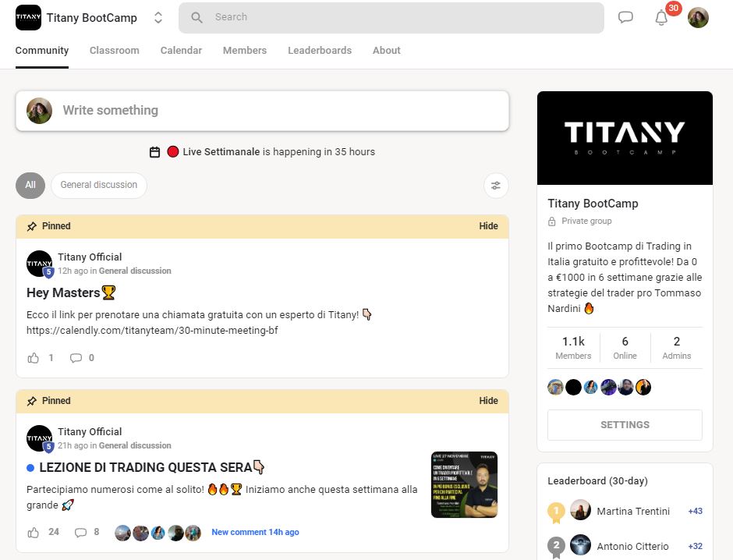Click the pin icon on LEZIONE DI TRADING post

[x=32, y=402]
